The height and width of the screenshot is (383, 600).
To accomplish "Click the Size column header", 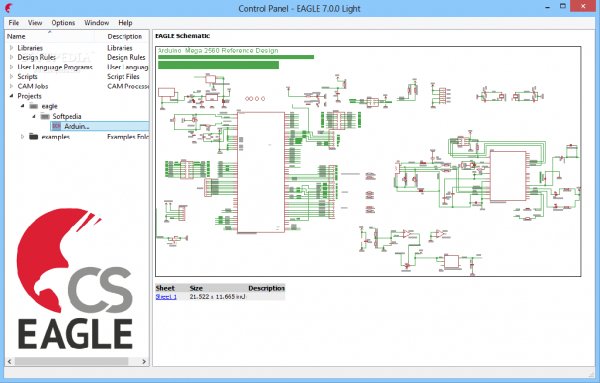I will point(196,288).
